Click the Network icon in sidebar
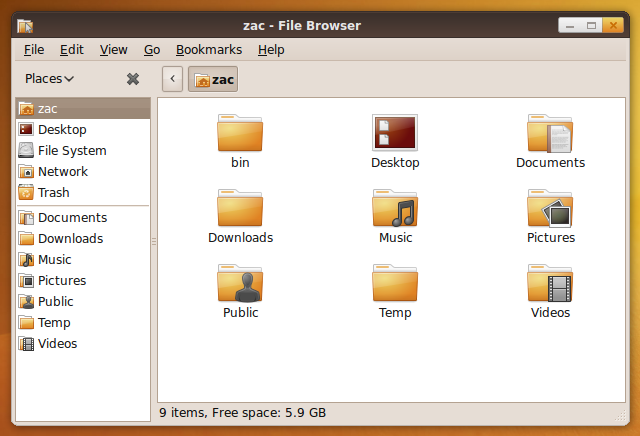This screenshot has width=640, height=436. (26, 171)
